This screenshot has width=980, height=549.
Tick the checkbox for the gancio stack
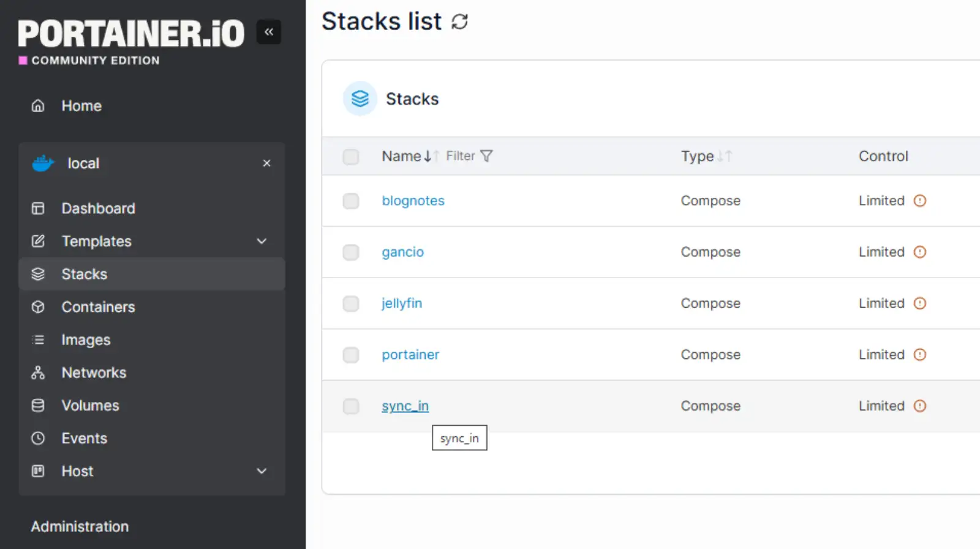point(351,252)
